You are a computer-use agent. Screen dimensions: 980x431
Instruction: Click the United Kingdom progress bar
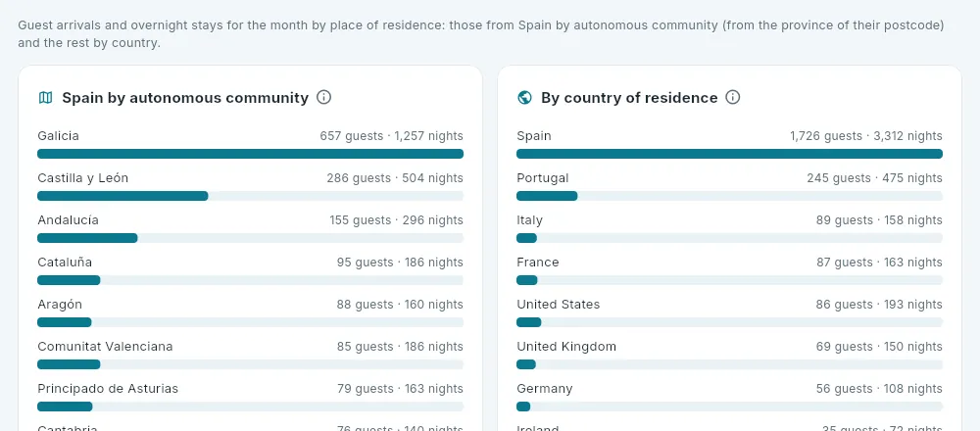[x=729, y=364]
